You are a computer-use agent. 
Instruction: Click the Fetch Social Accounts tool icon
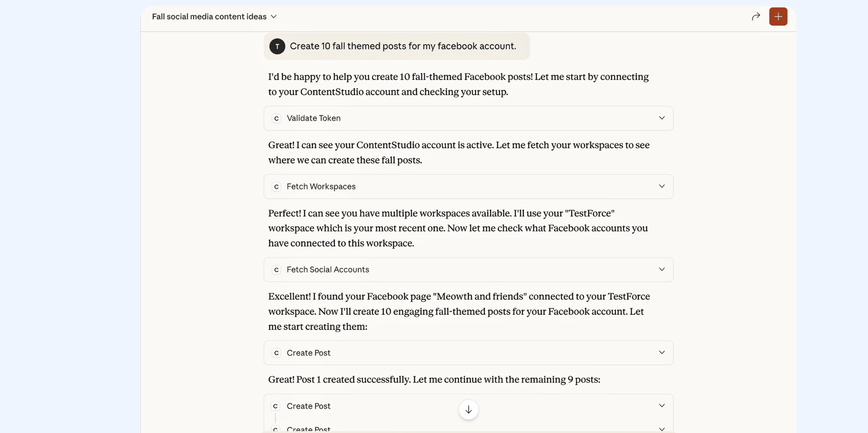point(276,270)
